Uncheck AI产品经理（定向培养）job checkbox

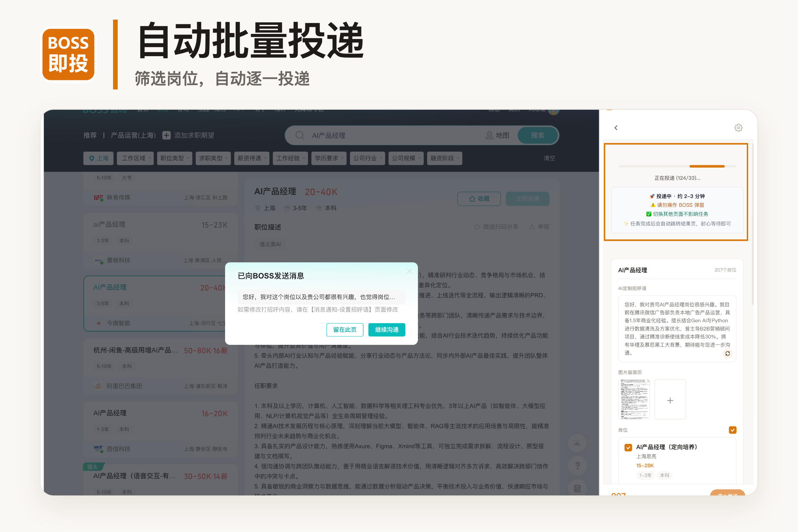628,447
